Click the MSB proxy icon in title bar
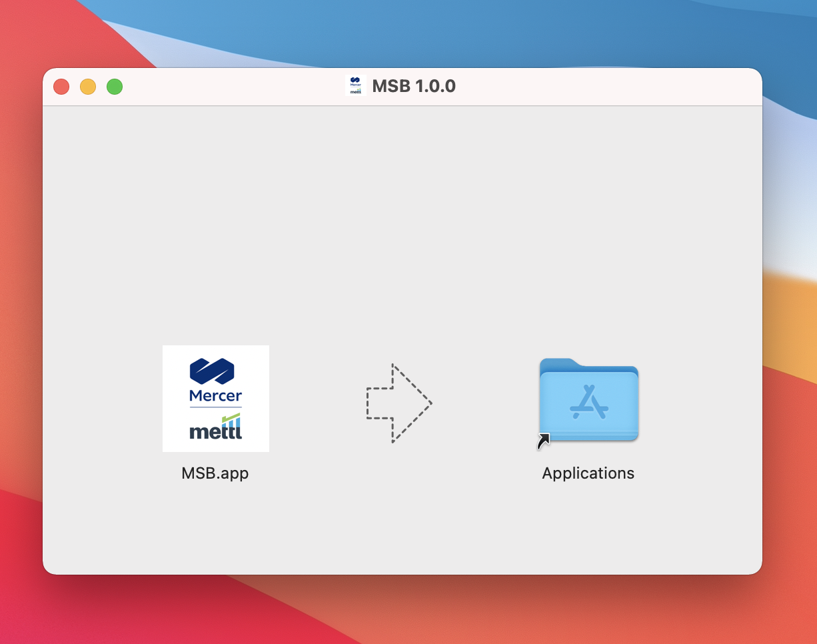 [x=356, y=86]
